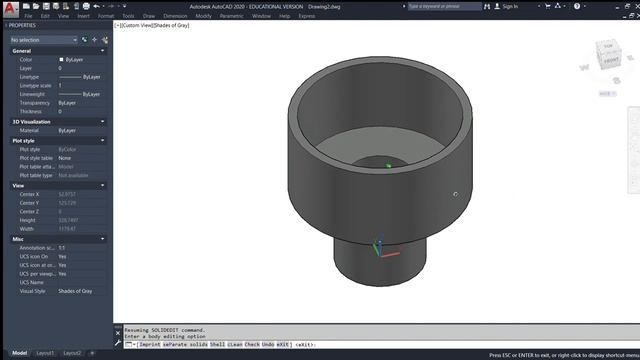The height and width of the screenshot is (360, 640).
Task: Open the Tools menu
Action: tap(128, 16)
